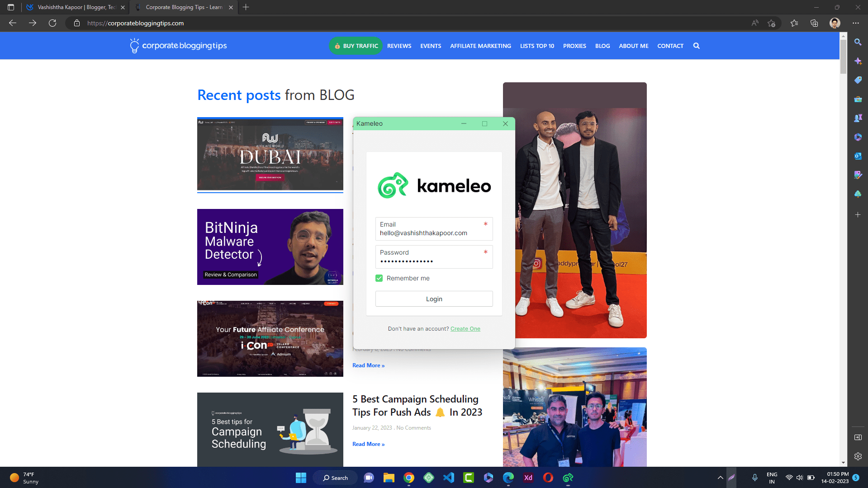Click the Edge sidebar search icon

click(858, 42)
